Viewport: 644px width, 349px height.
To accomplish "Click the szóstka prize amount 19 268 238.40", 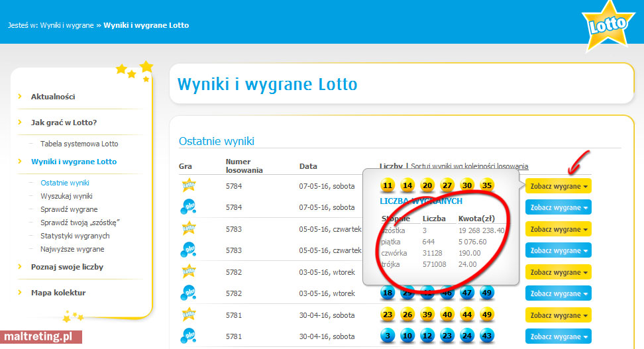I will [x=482, y=230].
